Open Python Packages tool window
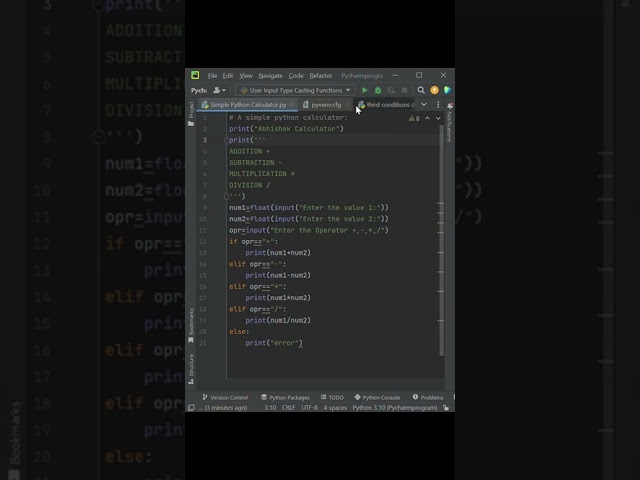 click(285, 397)
